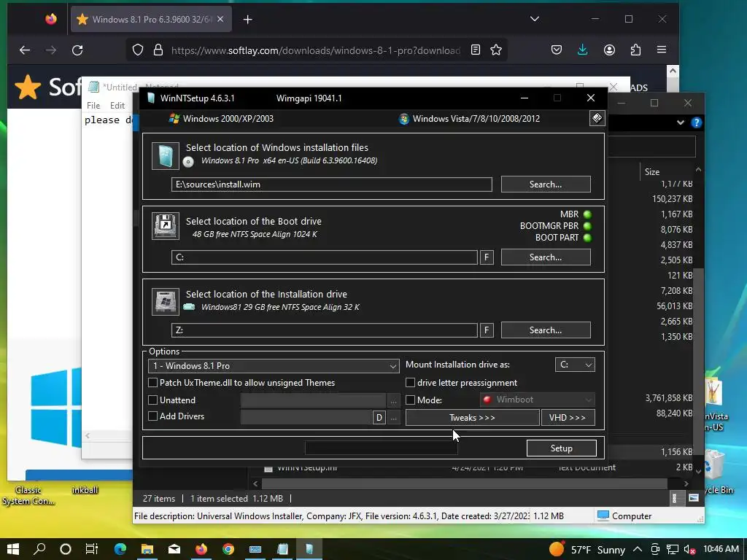Open Firefox downloads panel
This screenshot has width=747, height=560.
pyautogui.click(x=582, y=50)
